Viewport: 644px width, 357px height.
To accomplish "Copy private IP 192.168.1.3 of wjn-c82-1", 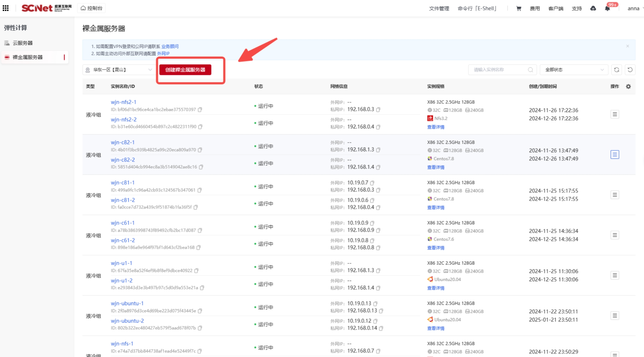I will point(378,150).
